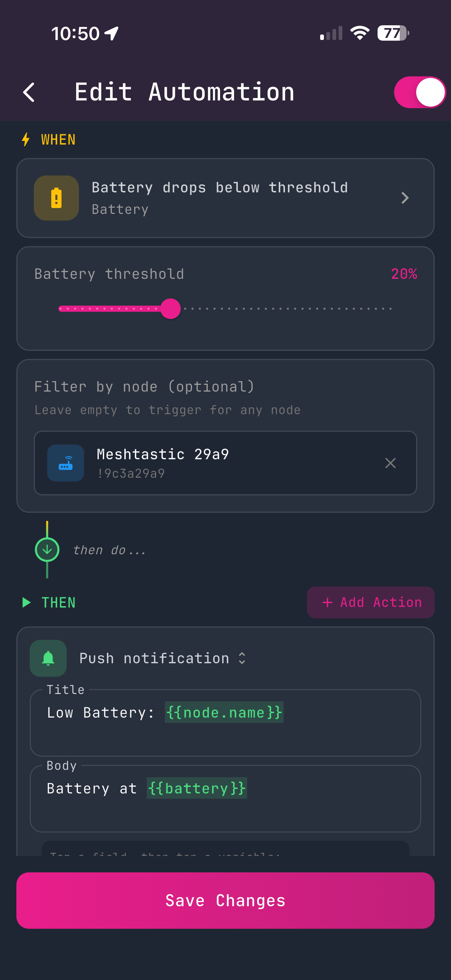Screen dimensions: 451x980
Task: Tap the Wi-Fi status icon
Action: pos(359,33)
